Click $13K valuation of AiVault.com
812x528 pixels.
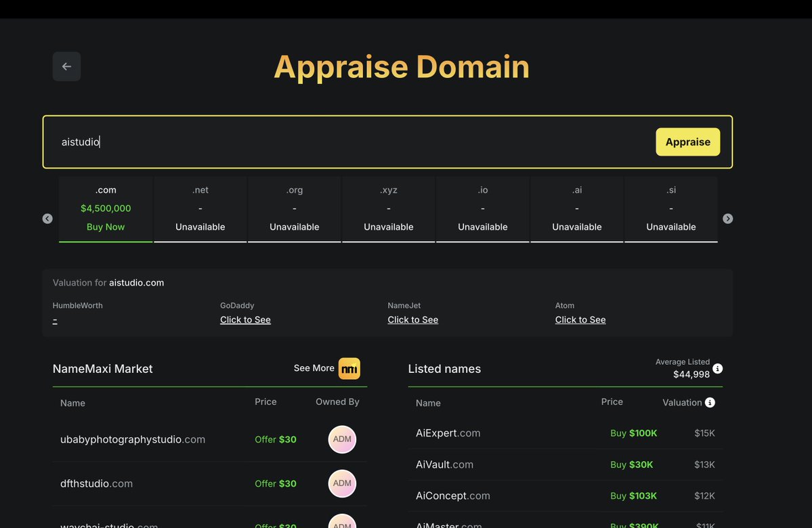pyautogui.click(x=704, y=464)
